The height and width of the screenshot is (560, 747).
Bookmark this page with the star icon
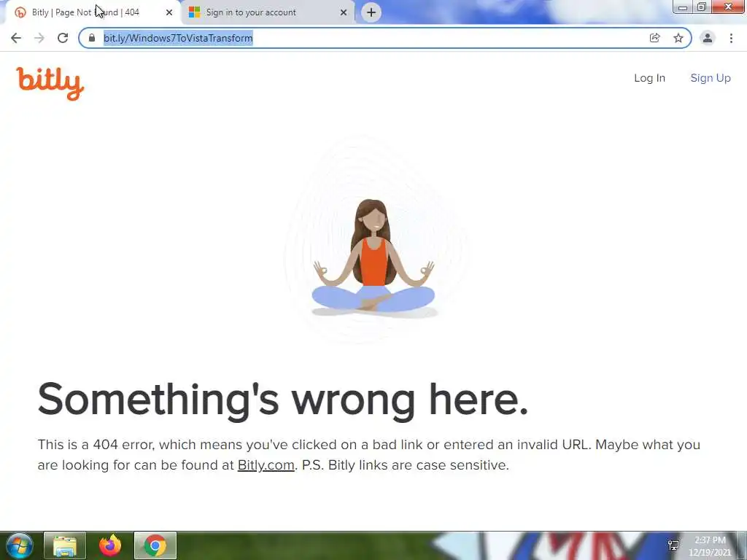tap(678, 38)
